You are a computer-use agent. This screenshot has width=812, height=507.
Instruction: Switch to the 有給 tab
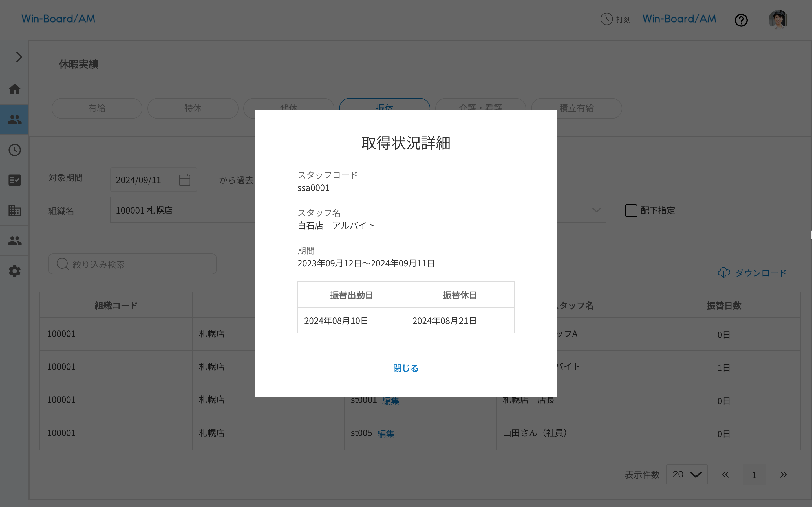pos(97,108)
